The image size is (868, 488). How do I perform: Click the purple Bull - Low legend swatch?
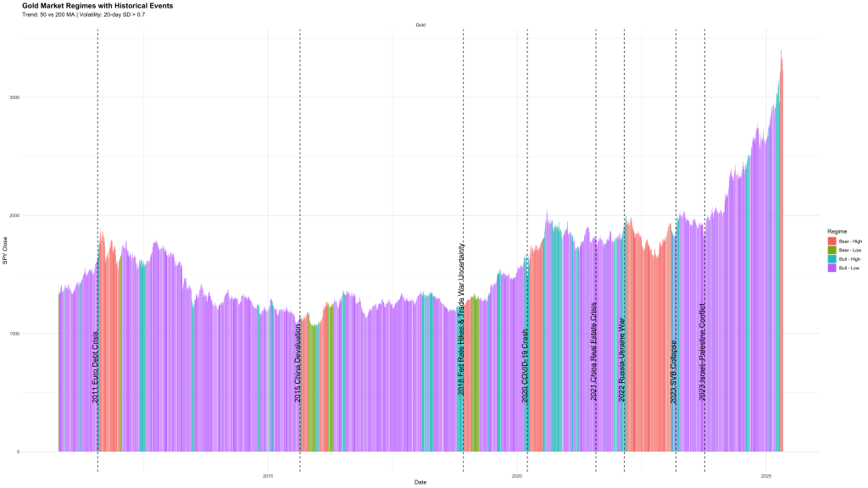832,267
